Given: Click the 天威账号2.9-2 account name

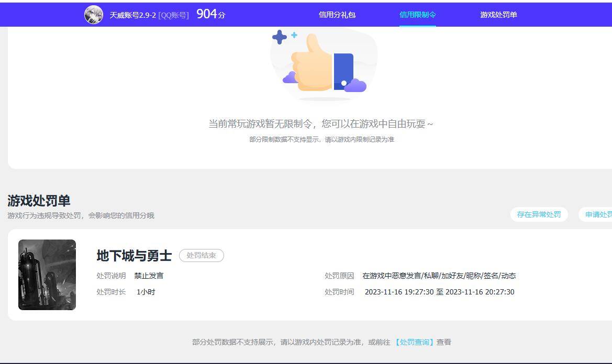Looking at the screenshot, I should click(x=132, y=15).
